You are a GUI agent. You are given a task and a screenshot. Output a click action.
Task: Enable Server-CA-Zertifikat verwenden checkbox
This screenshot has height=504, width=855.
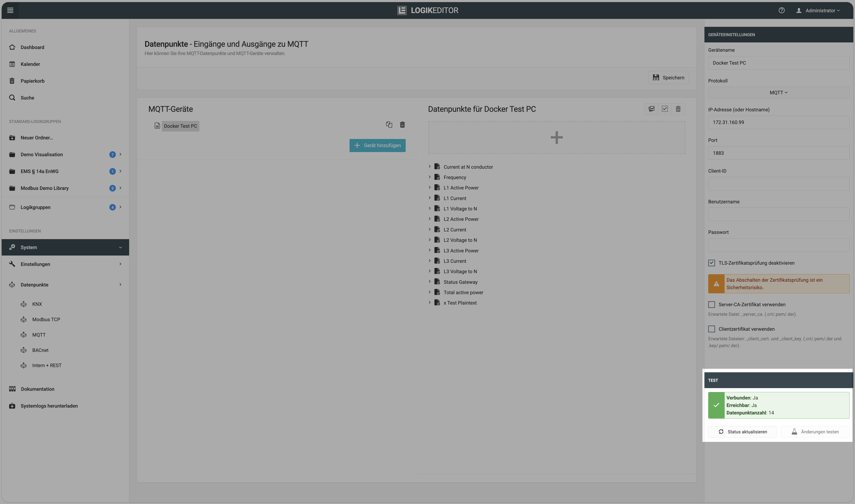tap(711, 304)
